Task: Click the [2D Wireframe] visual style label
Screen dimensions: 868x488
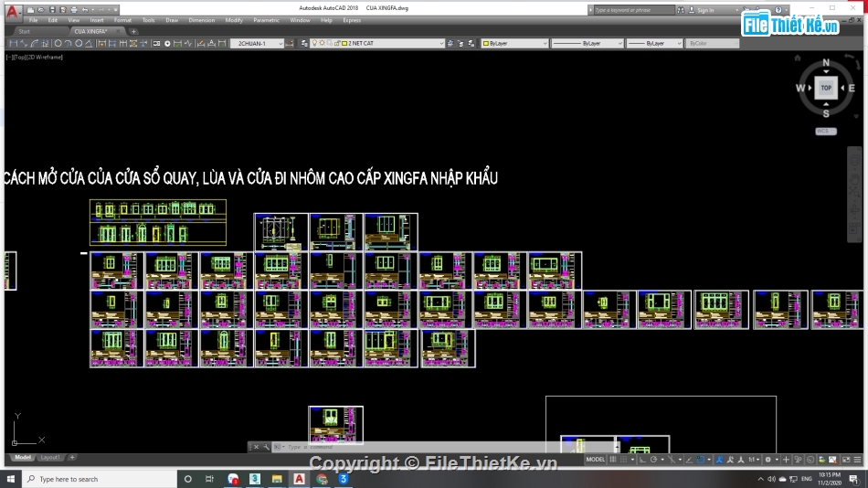Action: 45,57
